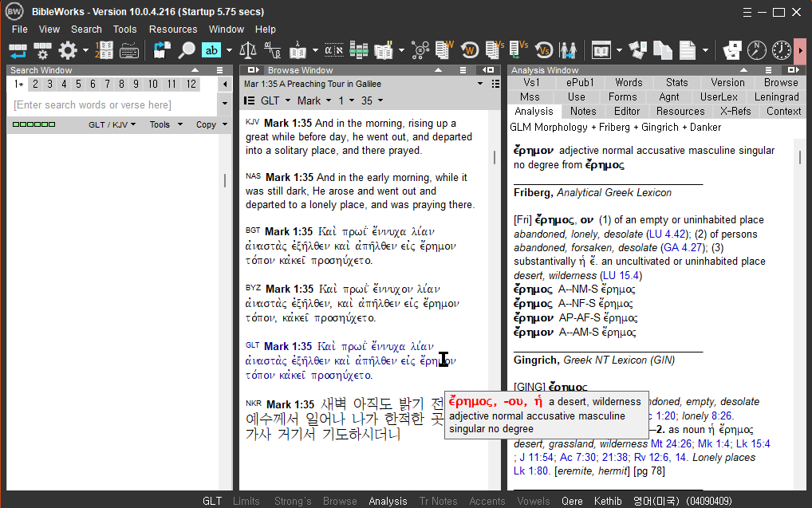Click the 'Vs' list with green arrow icon

coord(518,50)
